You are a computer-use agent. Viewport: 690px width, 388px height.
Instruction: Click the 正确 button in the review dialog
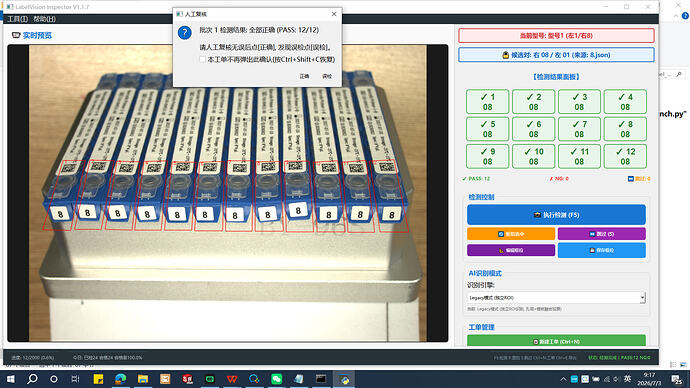[x=305, y=77]
